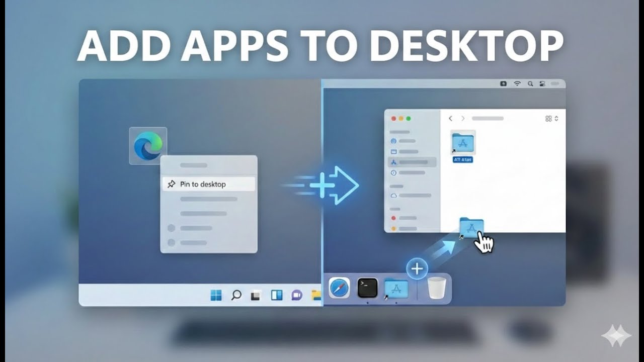Click the Wi-Fi icon in the macOS menu bar
This screenshot has height=362, width=644.
pyautogui.click(x=517, y=83)
